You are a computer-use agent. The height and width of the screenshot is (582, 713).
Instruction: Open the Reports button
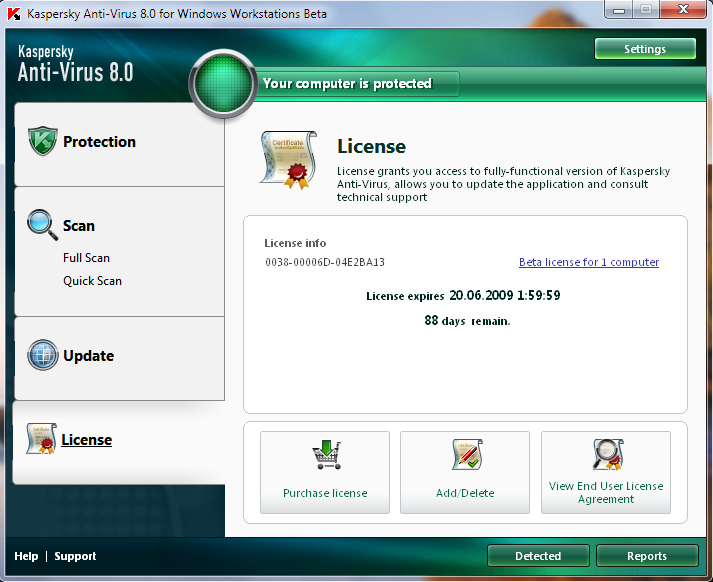click(x=647, y=556)
